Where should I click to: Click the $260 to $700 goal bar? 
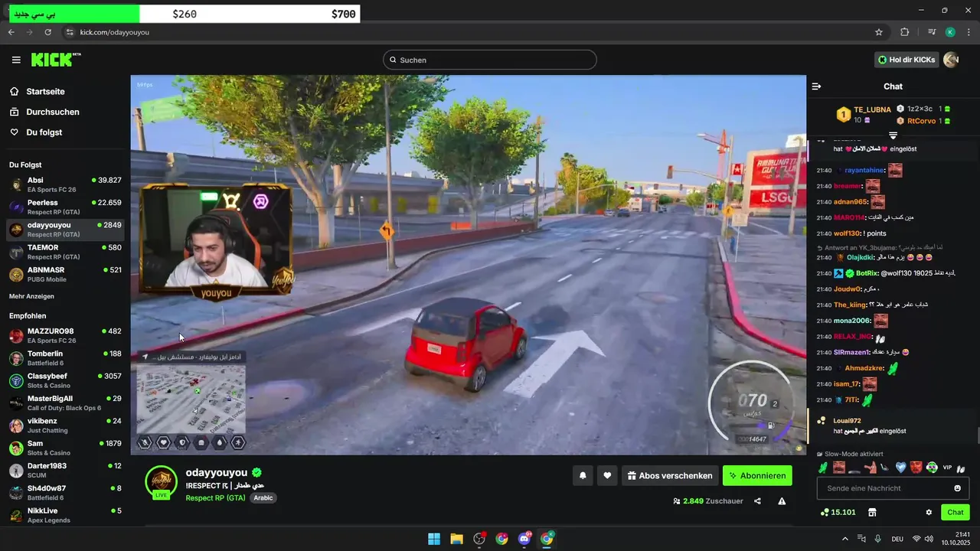point(183,14)
